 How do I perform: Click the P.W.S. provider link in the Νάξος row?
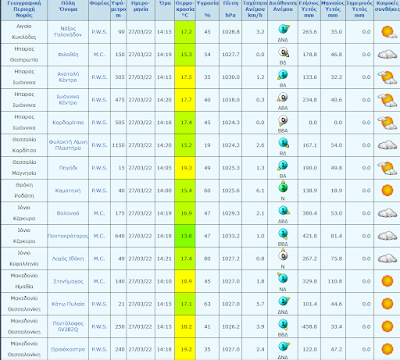(x=99, y=32)
